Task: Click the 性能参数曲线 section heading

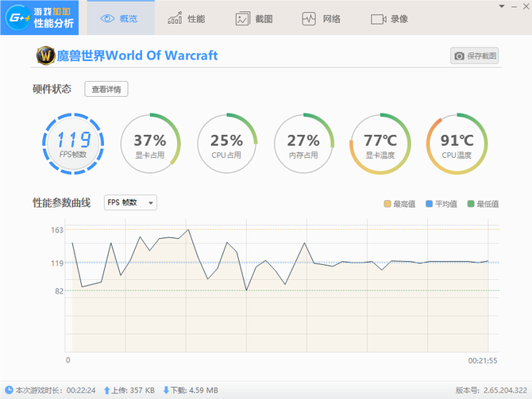Action: [x=61, y=203]
